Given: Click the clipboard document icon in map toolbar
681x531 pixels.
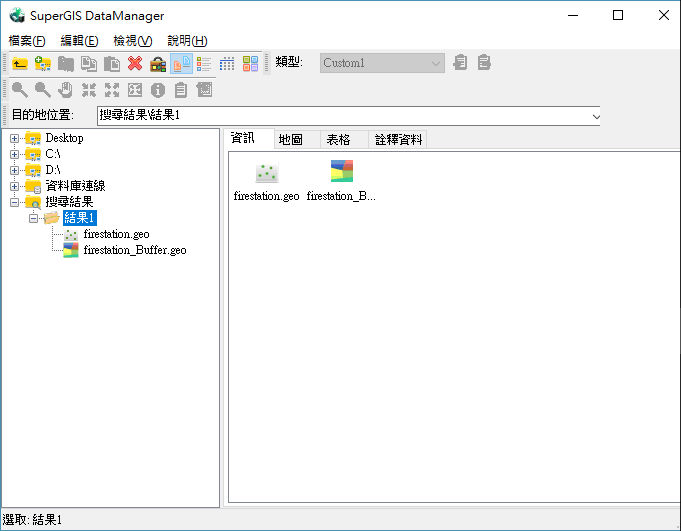Looking at the screenshot, I should click(181, 90).
